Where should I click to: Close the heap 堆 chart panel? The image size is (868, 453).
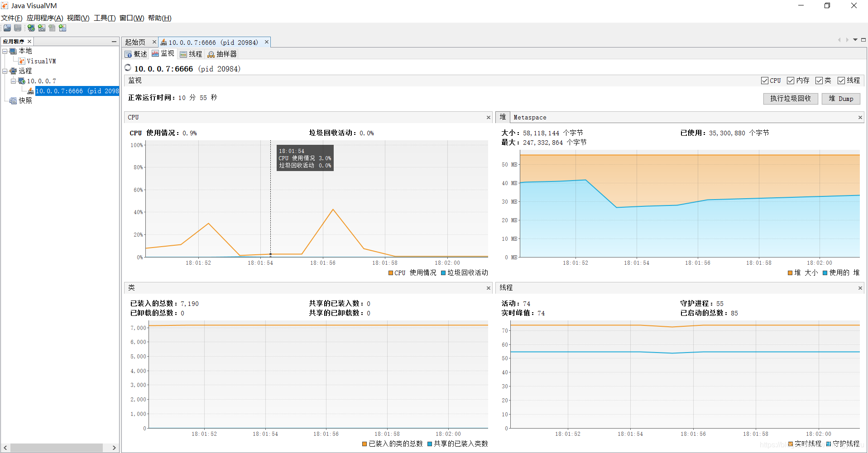(x=860, y=118)
